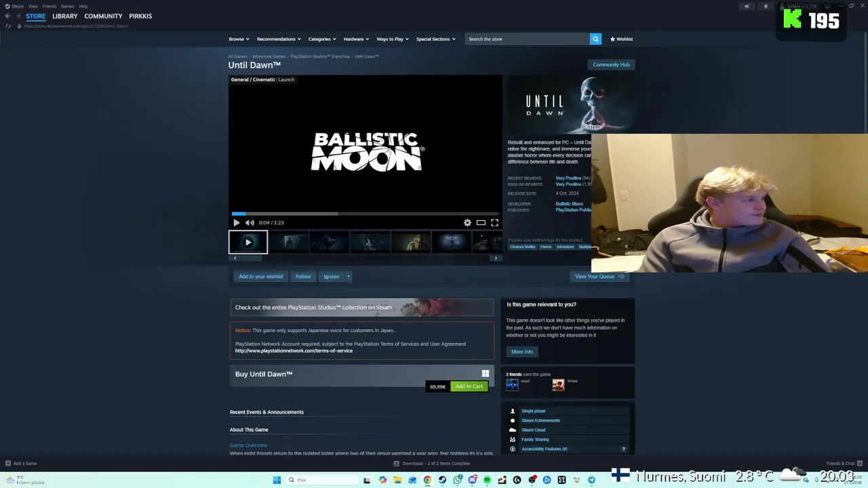
Task: Open the Ballistic Moon developer link
Action: tap(569, 204)
